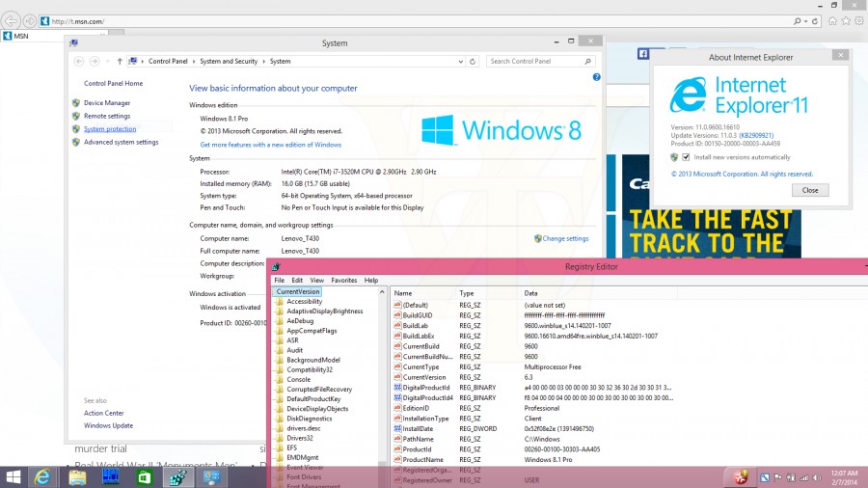Click the registry tree scrollbar up arrow
868x488 pixels.
[x=382, y=291]
